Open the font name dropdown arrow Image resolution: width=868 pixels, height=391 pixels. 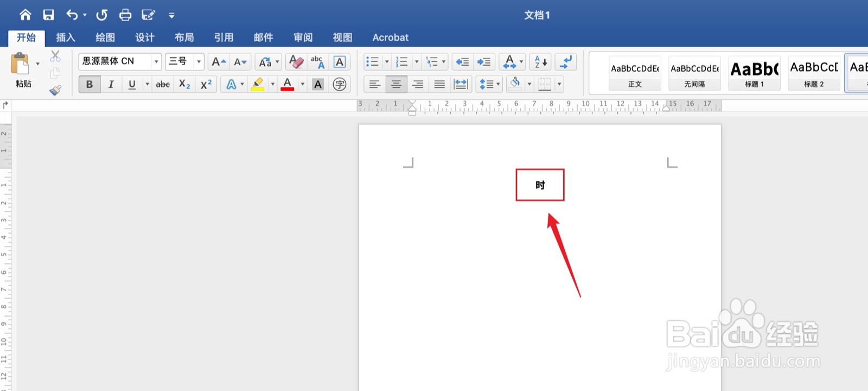[x=156, y=61]
